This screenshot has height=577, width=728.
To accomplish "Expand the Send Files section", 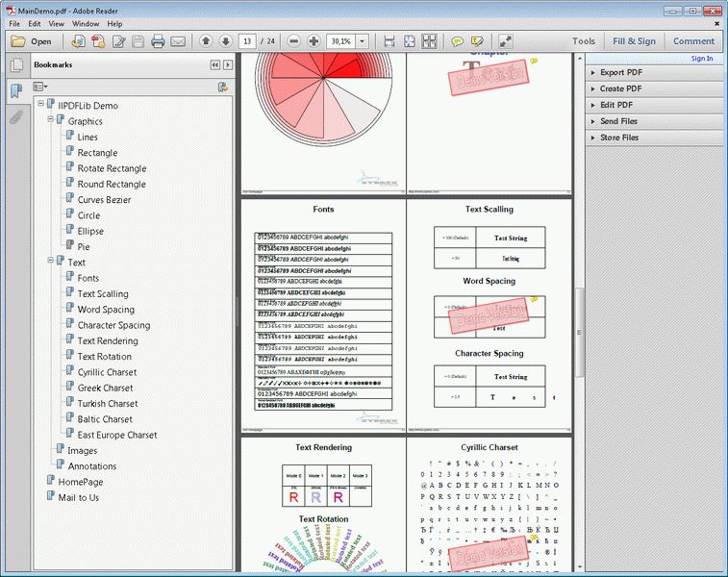I will coord(654,121).
